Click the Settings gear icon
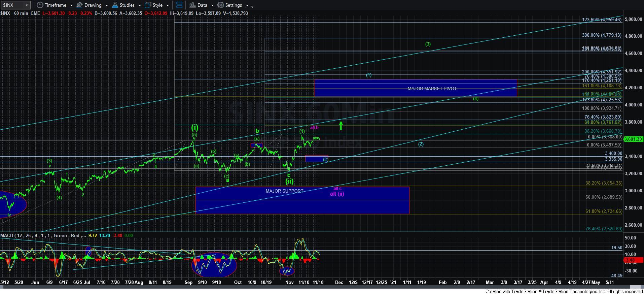 [221, 5]
